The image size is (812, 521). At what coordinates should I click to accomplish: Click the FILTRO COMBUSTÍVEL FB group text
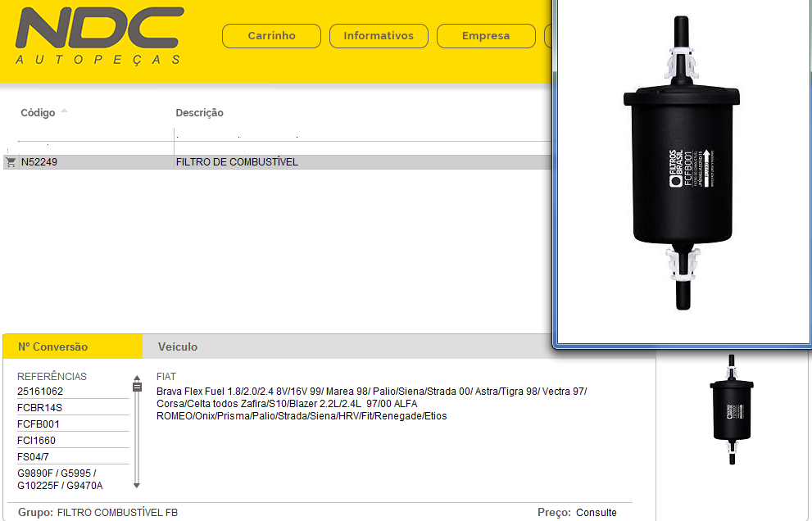117,512
